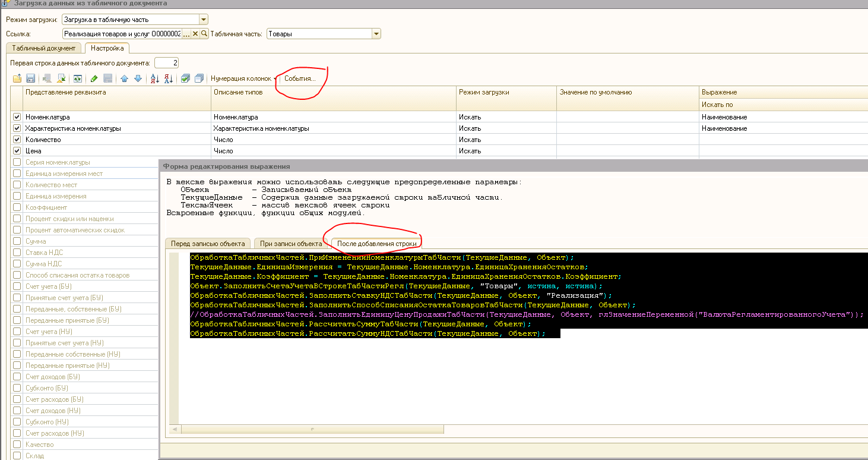Save settings with the floppy disk icon

30,78
